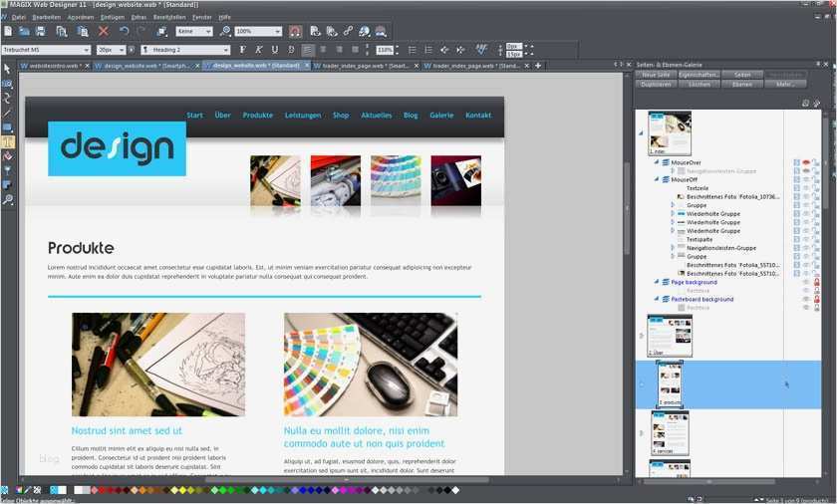Toggle visibility eye of MouseOver layer
837x504 pixels.
pyautogui.click(x=806, y=162)
